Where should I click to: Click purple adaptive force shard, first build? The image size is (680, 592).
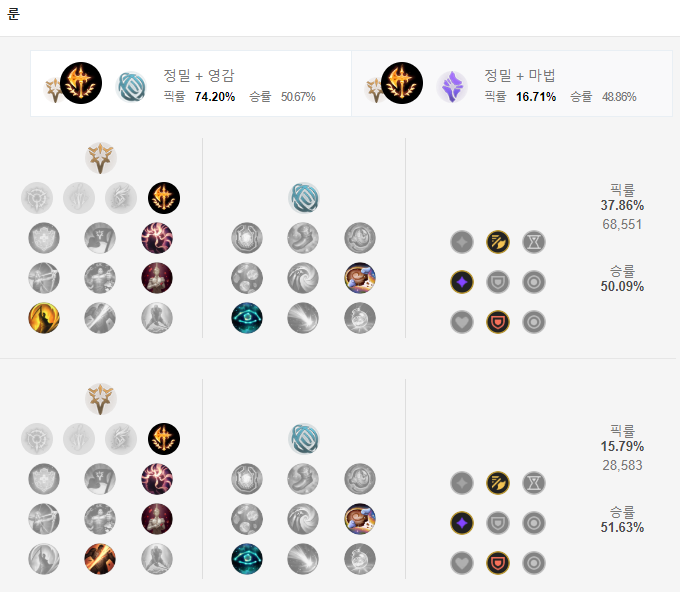pyautogui.click(x=462, y=282)
